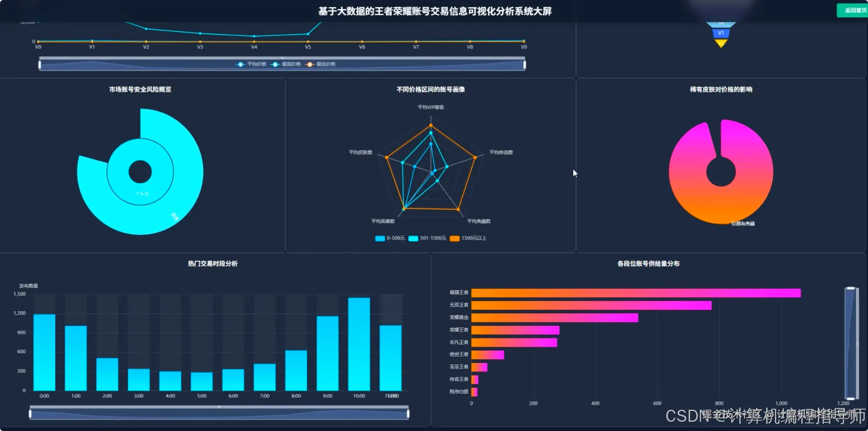Click the 荣耀黄金 supply bar
Image resolution: width=868 pixels, height=431 pixels.
[x=554, y=318]
